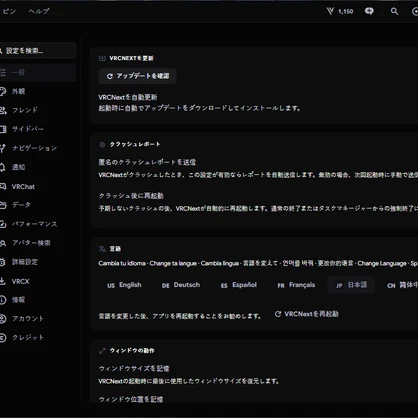Click the クラッシュ後に再起動 setting label
The height and width of the screenshot is (418, 418).
click(x=131, y=196)
